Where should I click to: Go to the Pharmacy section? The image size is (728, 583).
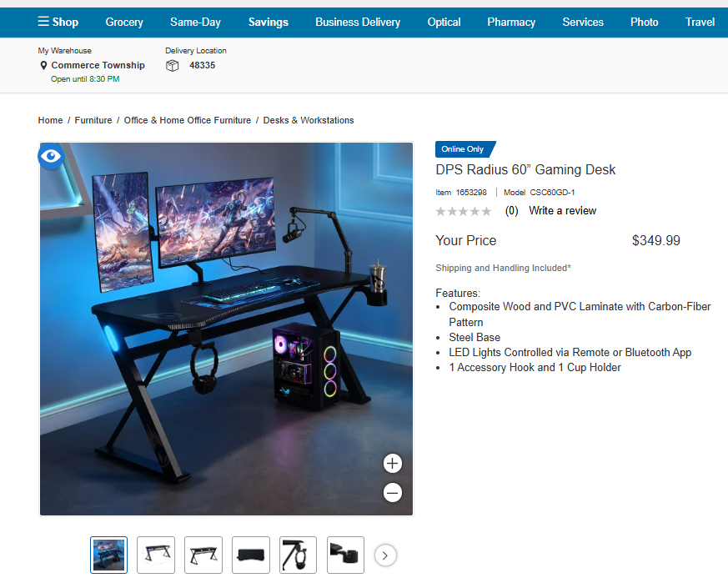coord(511,22)
